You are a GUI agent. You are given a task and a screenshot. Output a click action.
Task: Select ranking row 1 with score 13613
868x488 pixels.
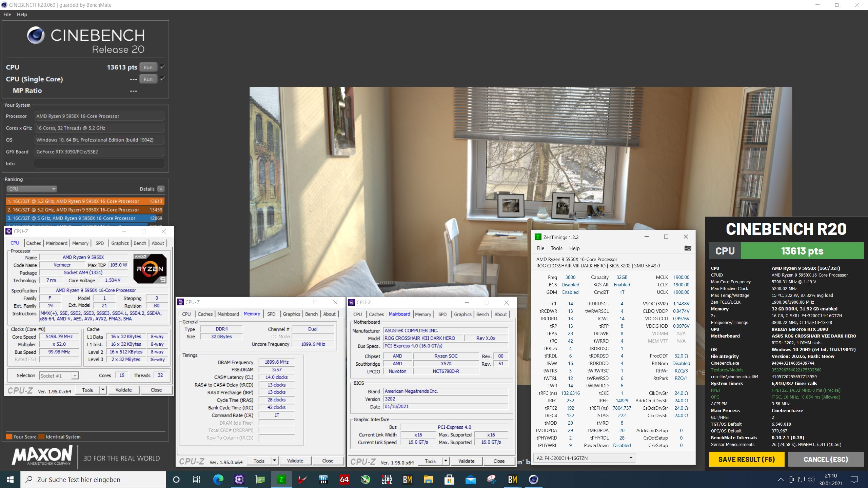(85, 201)
